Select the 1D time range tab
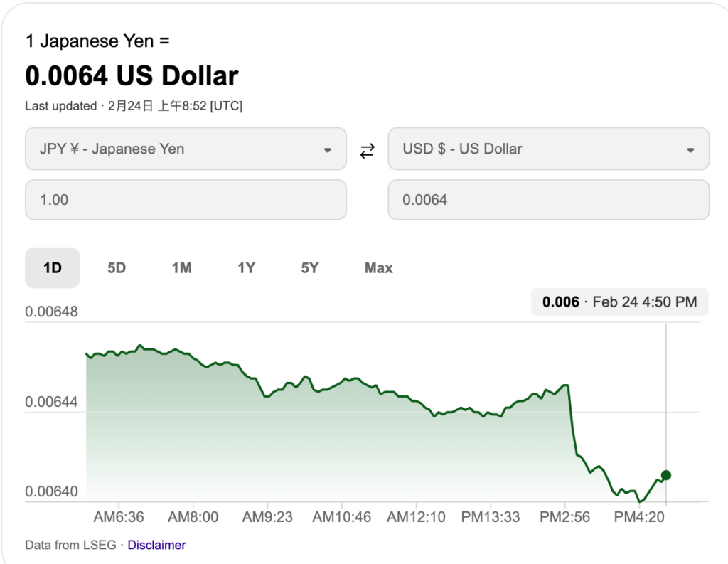This screenshot has width=728, height=564. point(53,268)
